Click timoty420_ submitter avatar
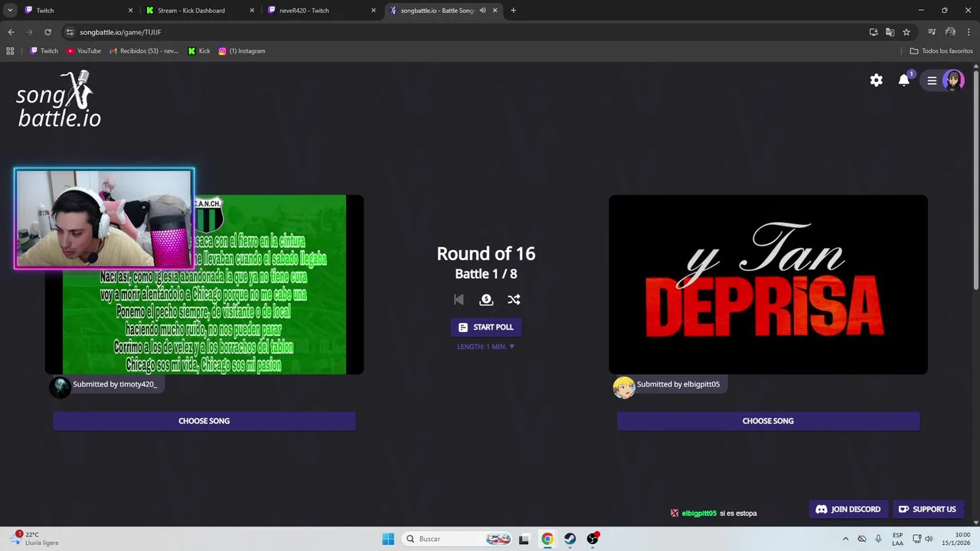The width and height of the screenshot is (980, 551). coord(60,387)
